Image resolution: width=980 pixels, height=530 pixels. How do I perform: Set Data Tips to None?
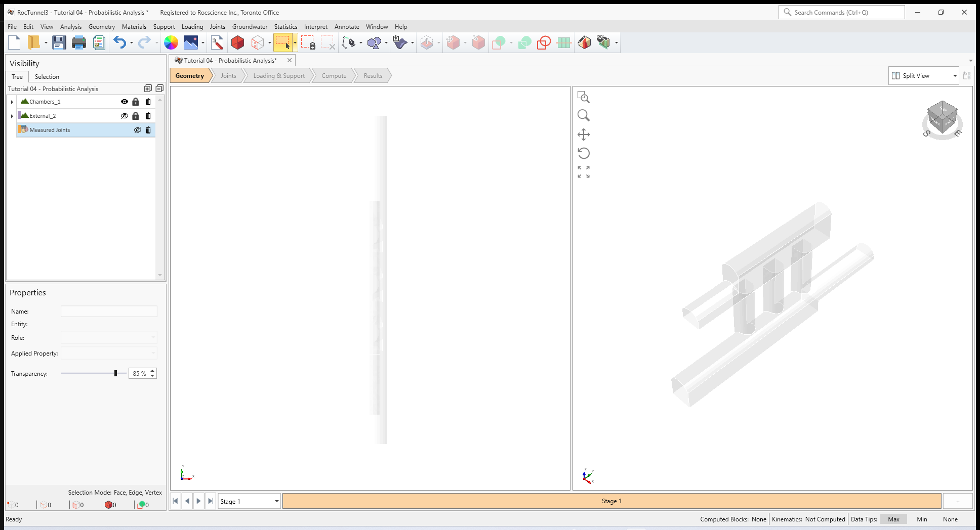pyautogui.click(x=950, y=519)
